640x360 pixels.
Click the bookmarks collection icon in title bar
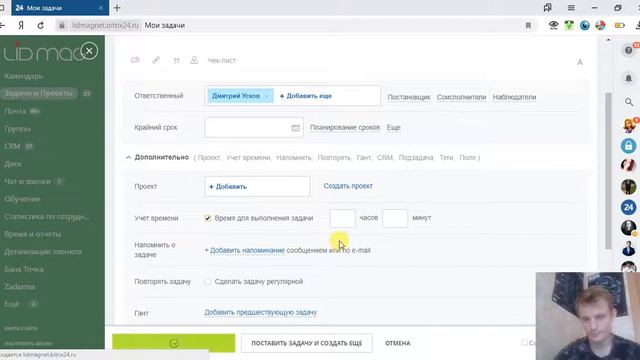tap(547, 8)
